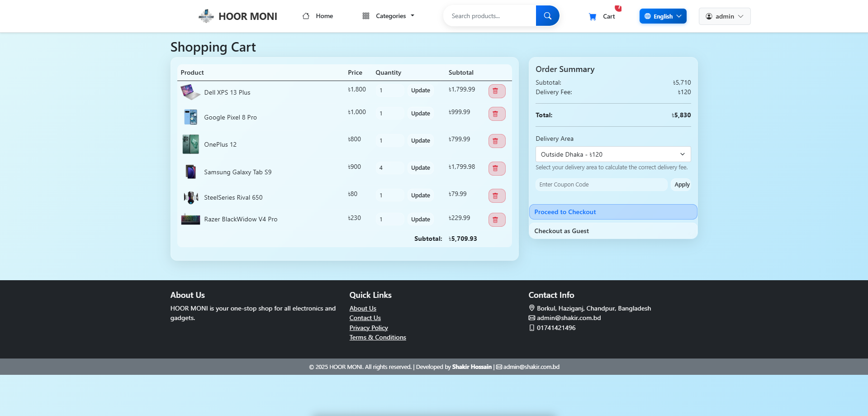The height and width of the screenshot is (416, 868).
Task: Open Terms & Conditions link
Action: (x=378, y=337)
